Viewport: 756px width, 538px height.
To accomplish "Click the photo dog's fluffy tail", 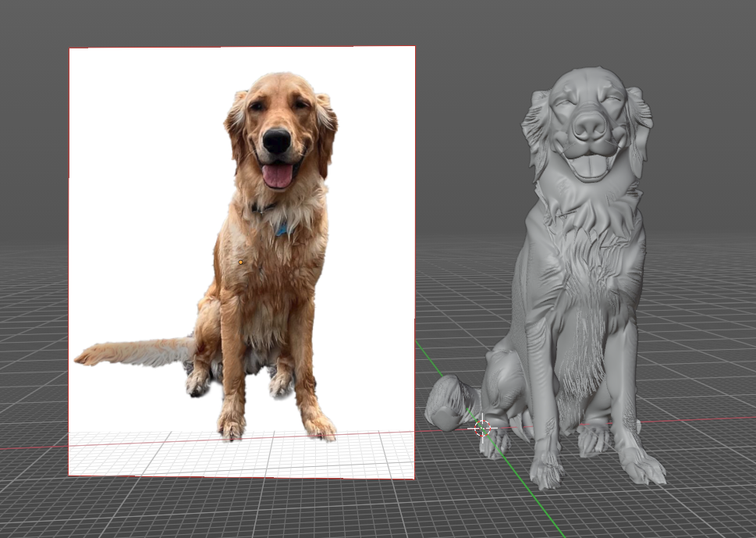I will pos(135,352).
